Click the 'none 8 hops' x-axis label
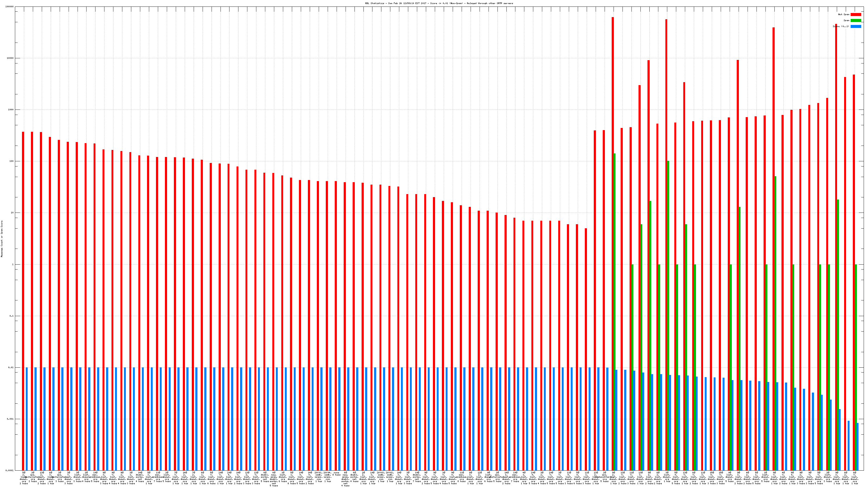Screen dimensions: 868x488 tap(336, 474)
